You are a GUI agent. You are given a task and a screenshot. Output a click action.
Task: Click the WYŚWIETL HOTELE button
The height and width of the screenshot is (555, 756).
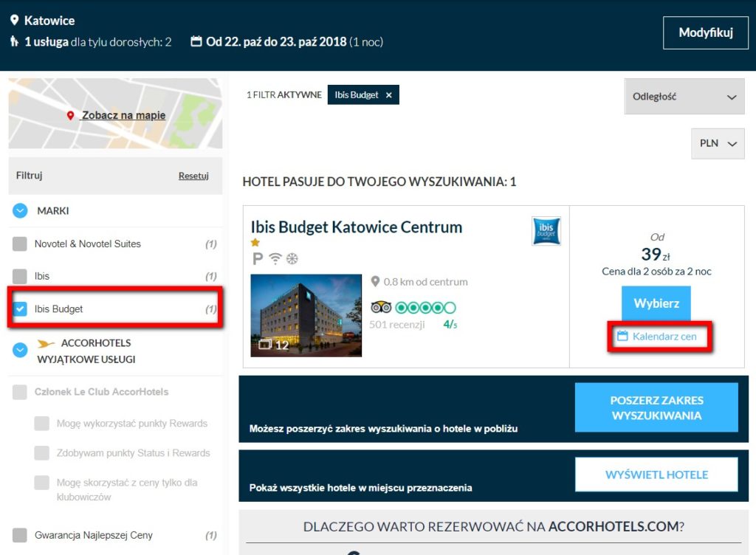[656, 475]
